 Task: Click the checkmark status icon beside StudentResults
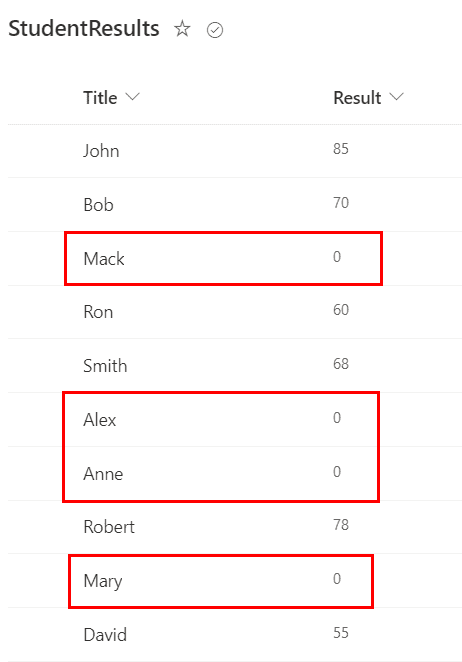point(215,30)
